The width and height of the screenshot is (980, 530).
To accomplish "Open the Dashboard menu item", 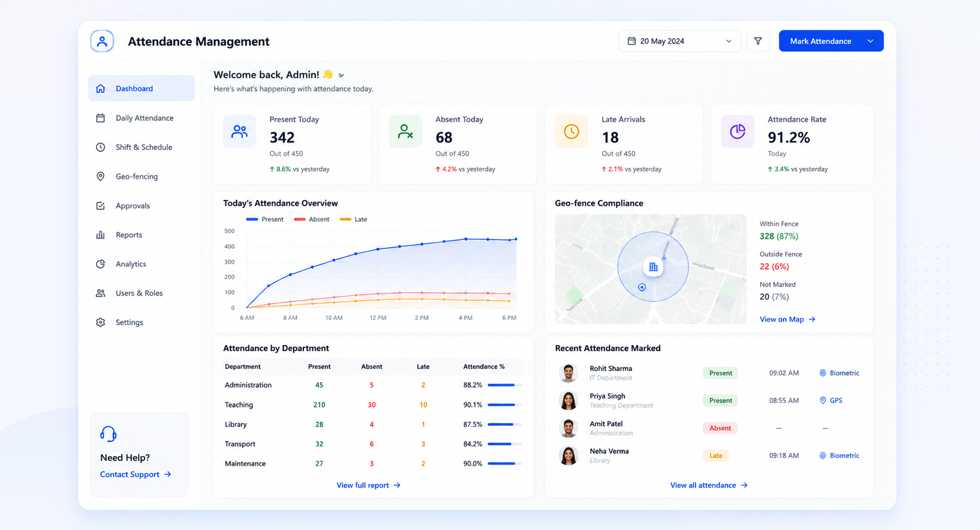I will [x=141, y=89].
